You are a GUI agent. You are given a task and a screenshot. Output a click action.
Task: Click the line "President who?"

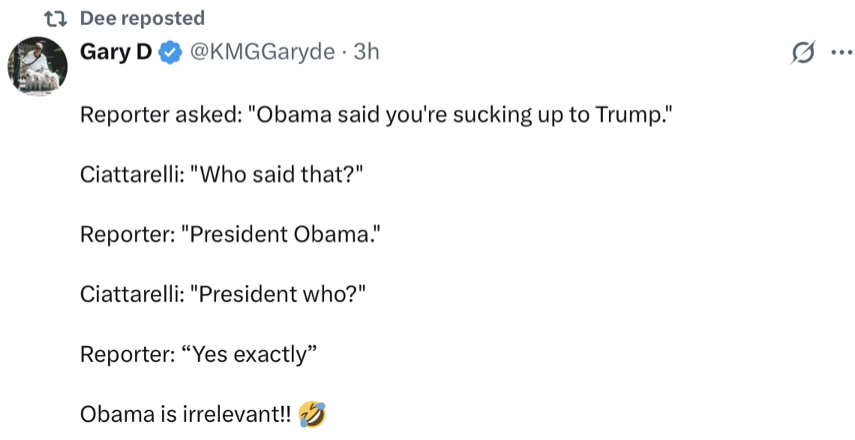278,294
